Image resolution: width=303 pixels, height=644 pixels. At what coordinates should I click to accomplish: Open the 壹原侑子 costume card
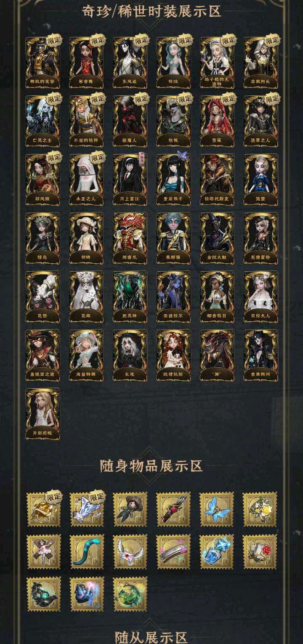pyautogui.click(x=173, y=180)
